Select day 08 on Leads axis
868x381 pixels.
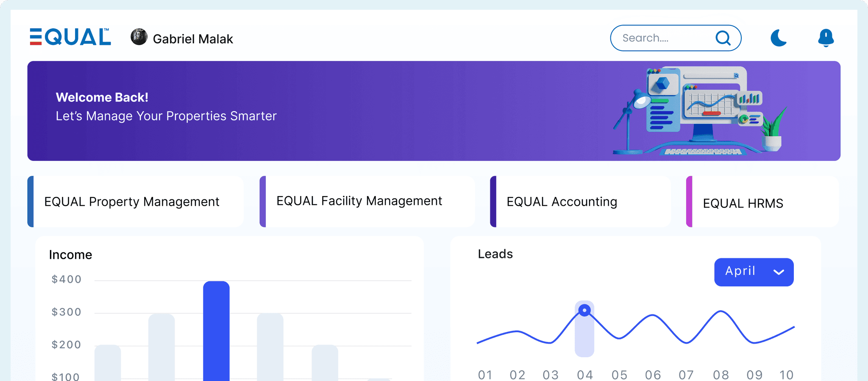click(721, 375)
